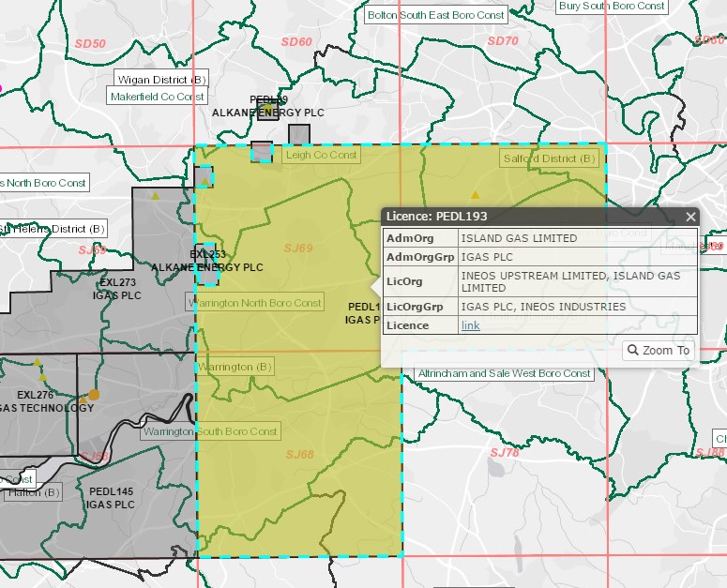
Task: Select the Bolton South East Boro Const label
Action: coord(436,15)
